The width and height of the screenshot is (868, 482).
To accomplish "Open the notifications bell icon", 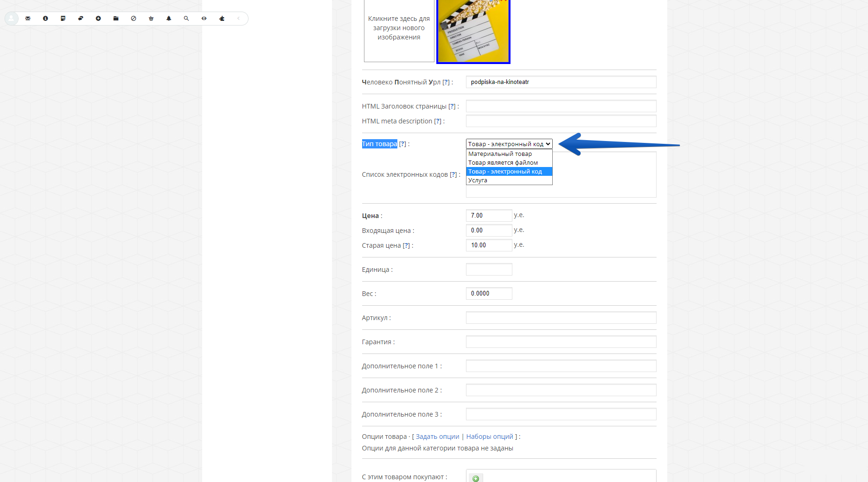I will [169, 19].
